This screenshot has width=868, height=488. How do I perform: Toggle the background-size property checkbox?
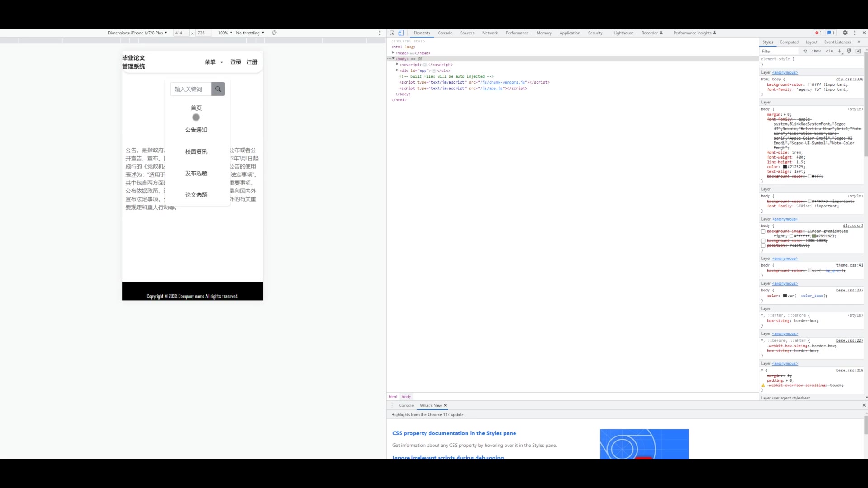pos(764,241)
